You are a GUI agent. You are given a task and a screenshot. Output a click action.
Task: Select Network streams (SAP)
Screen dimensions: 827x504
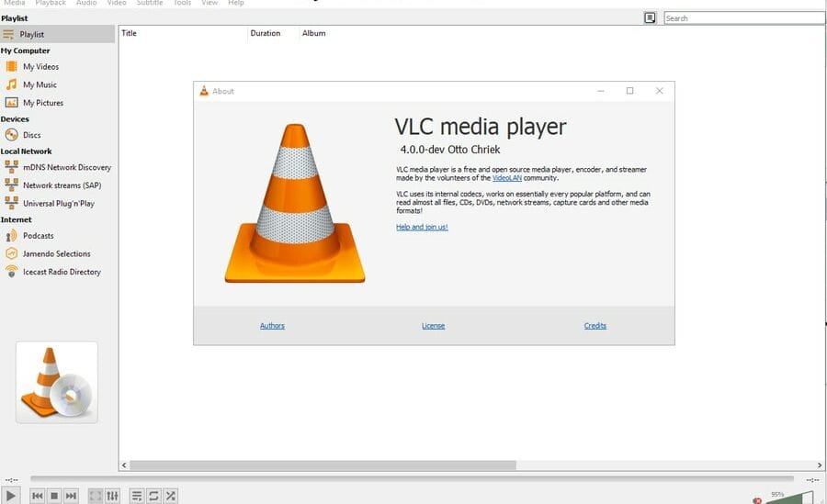click(x=62, y=185)
